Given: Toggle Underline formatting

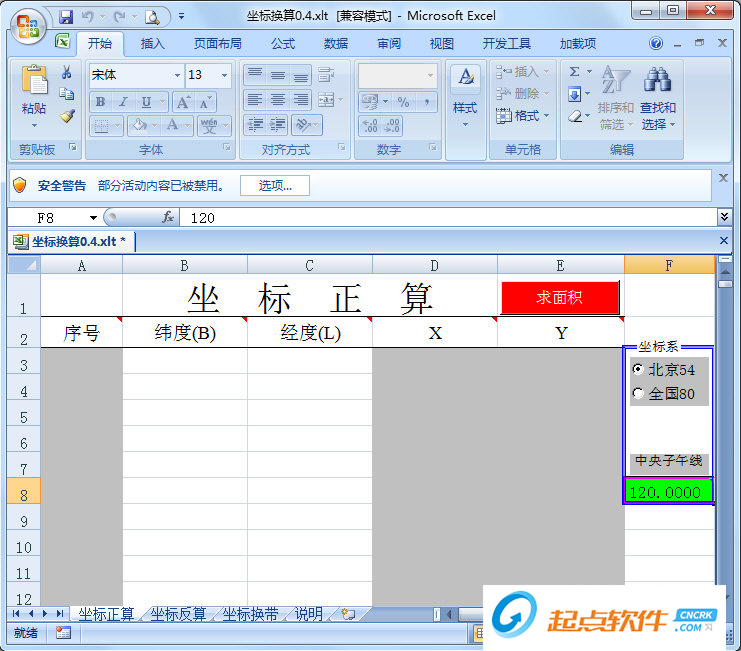Looking at the screenshot, I should [146, 102].
